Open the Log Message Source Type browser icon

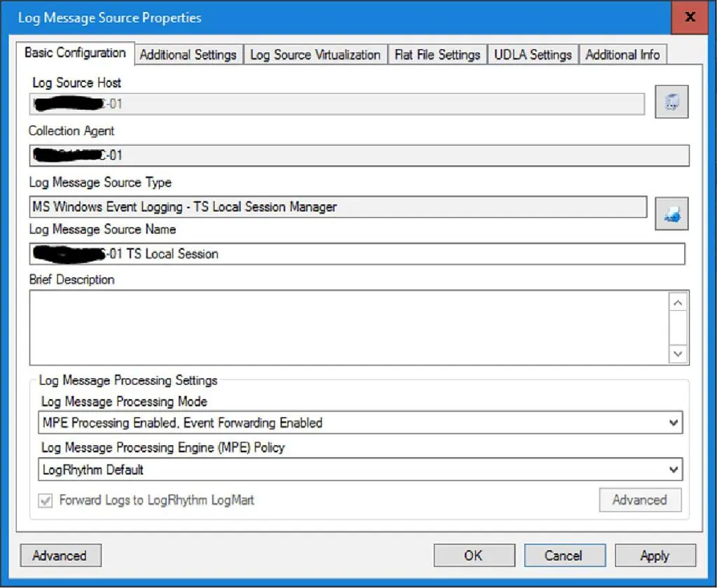tap(671, 213)
